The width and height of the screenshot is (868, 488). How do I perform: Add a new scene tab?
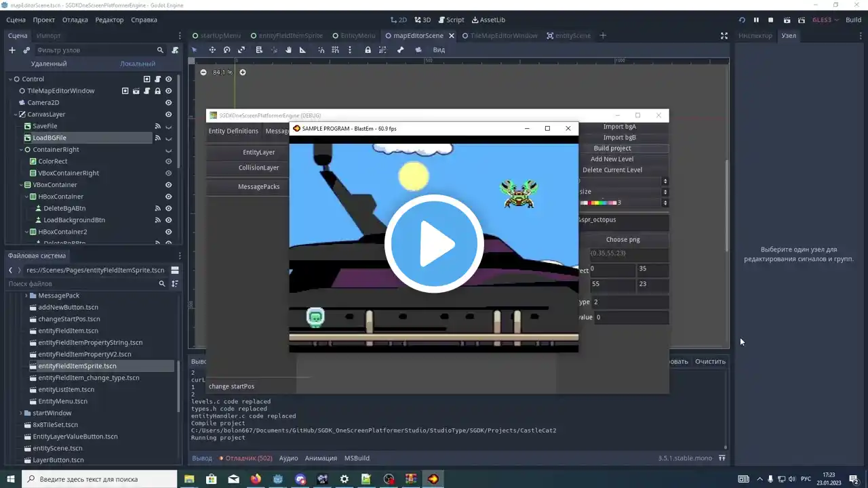603,35
